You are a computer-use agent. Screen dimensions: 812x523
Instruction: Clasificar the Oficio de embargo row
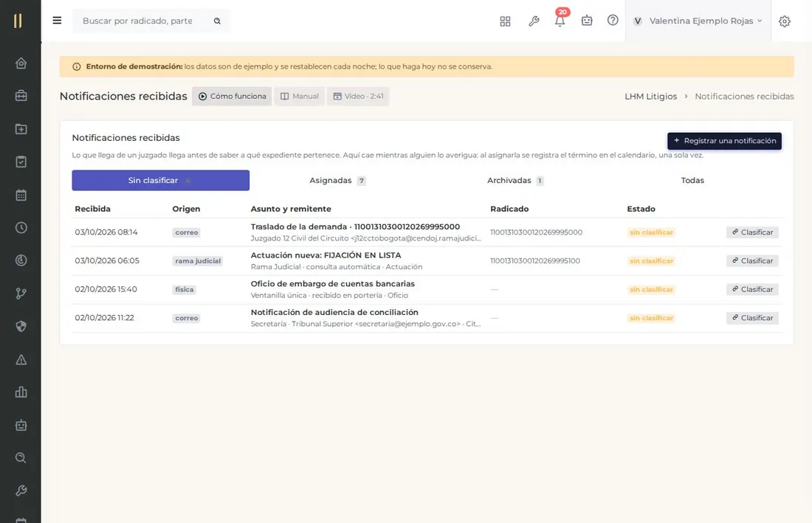tap(752, 289)
